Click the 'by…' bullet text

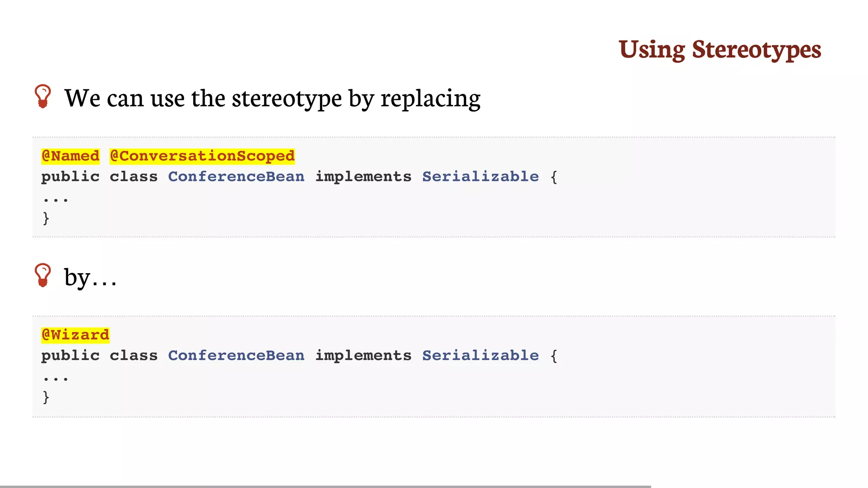click(90, 277)
